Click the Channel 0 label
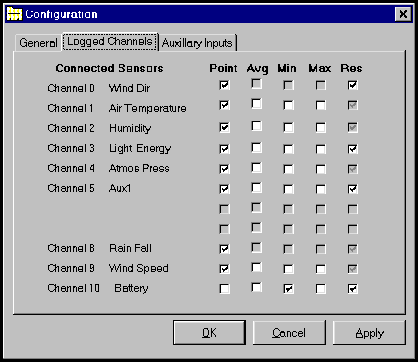Screen dimensions: 418x362 71,88
